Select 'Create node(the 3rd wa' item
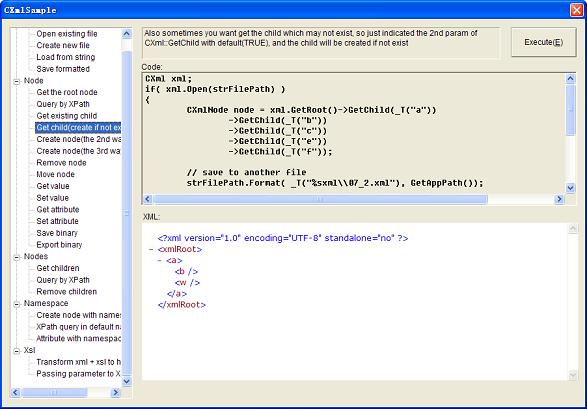 (x=78, y=151)
